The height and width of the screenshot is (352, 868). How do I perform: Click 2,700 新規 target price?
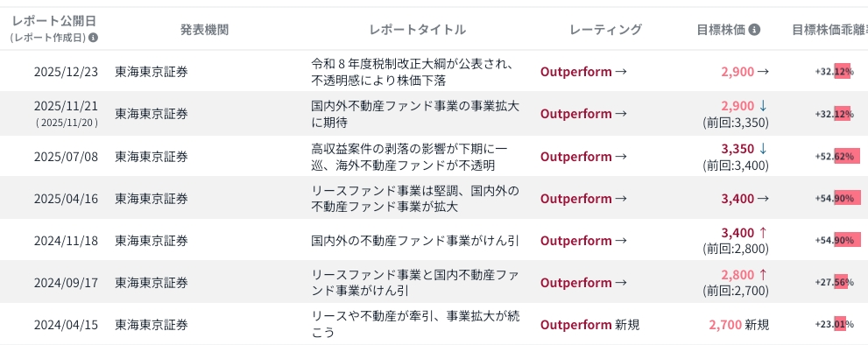coord(737,325)
